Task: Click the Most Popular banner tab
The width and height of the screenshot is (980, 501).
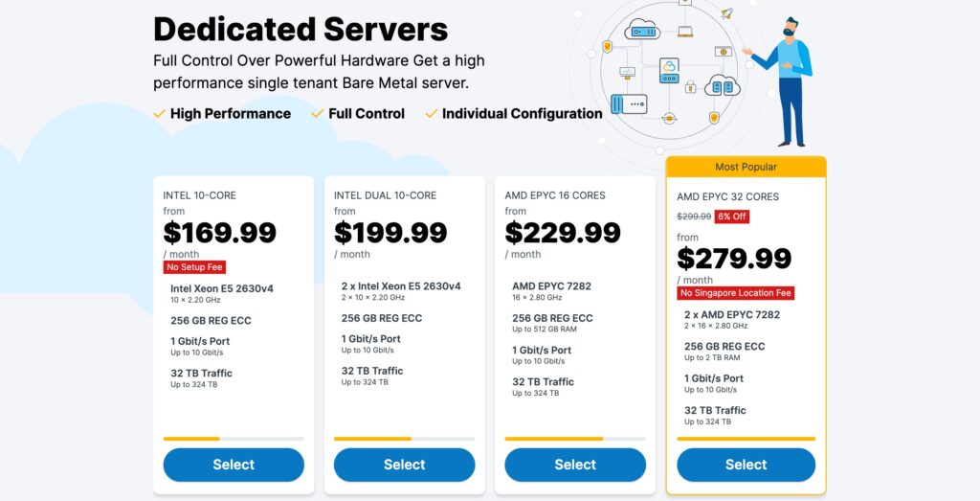Action: point(746,167)
